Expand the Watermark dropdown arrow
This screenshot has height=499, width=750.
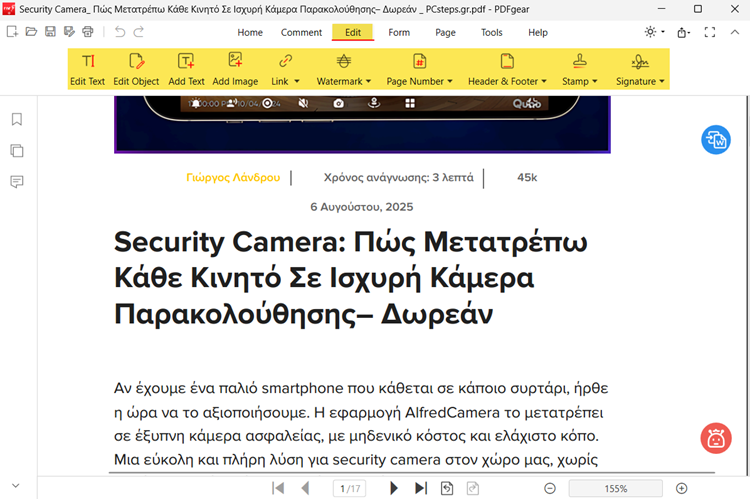368,81
